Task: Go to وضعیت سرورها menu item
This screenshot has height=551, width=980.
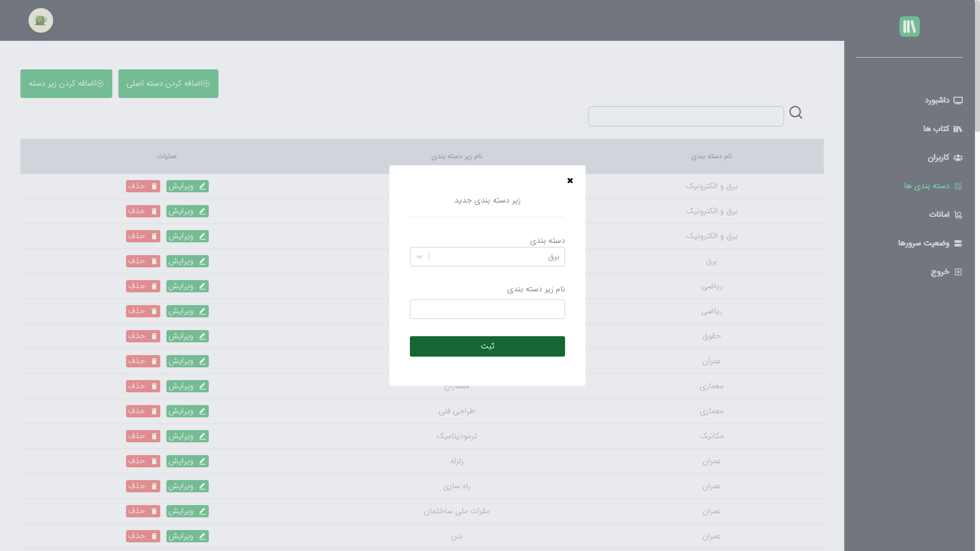Action: click(923, 243)
